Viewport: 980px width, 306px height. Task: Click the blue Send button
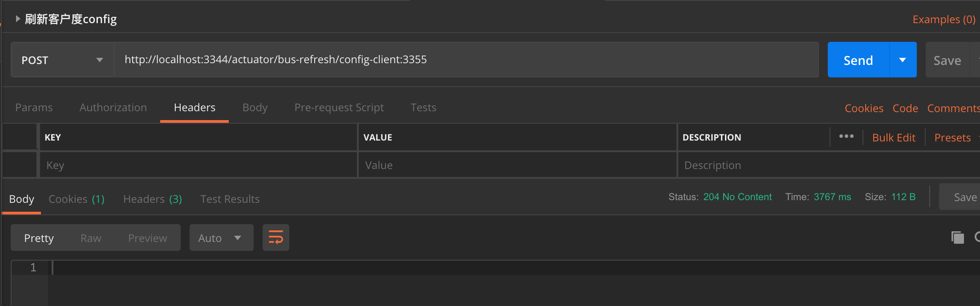click(858, 60)
